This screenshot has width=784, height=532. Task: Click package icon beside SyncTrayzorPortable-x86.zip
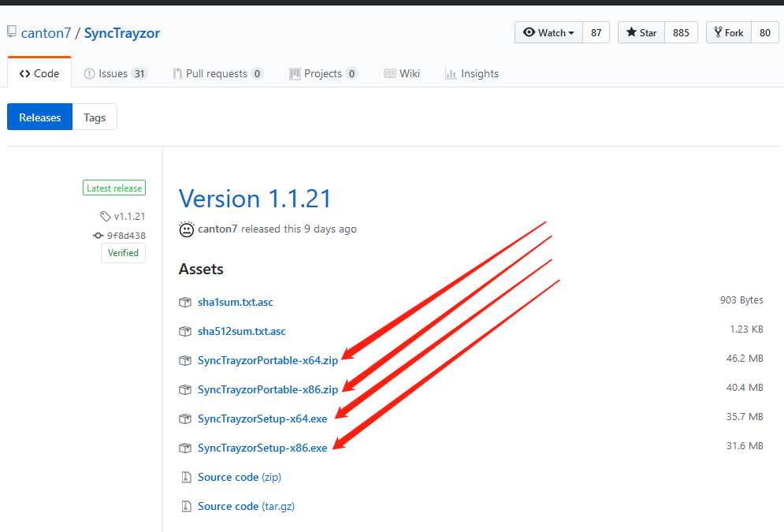tap(185, 389)
